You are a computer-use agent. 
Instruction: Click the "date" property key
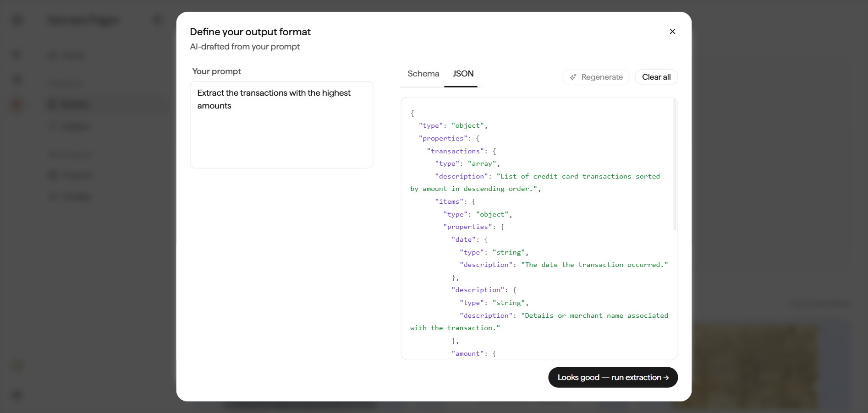click(463, 239)
